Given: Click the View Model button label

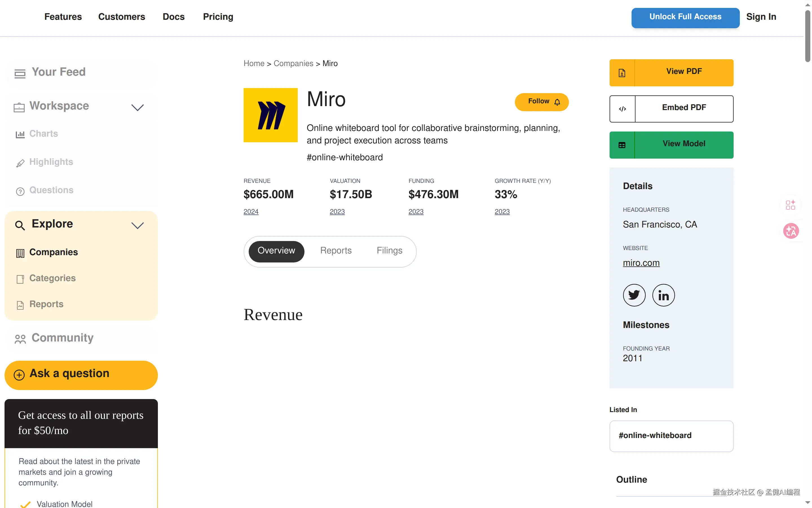Looking at the screenshot, I should tap(684, 143).
